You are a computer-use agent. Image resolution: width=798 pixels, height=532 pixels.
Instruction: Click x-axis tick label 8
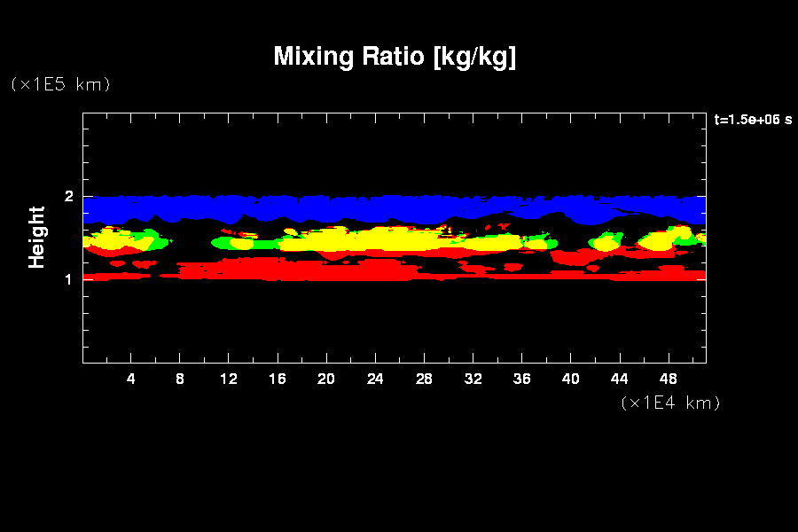pos(180,379)
